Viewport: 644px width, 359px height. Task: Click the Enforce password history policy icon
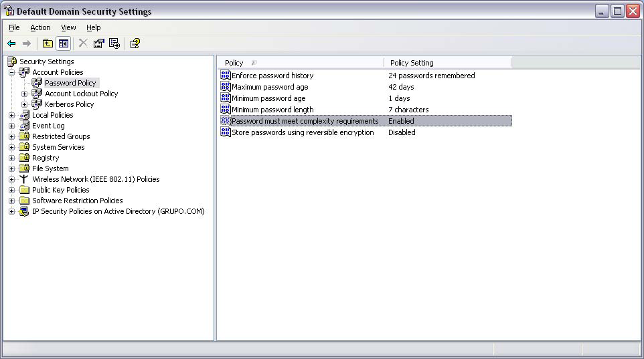tap(226, 75)
